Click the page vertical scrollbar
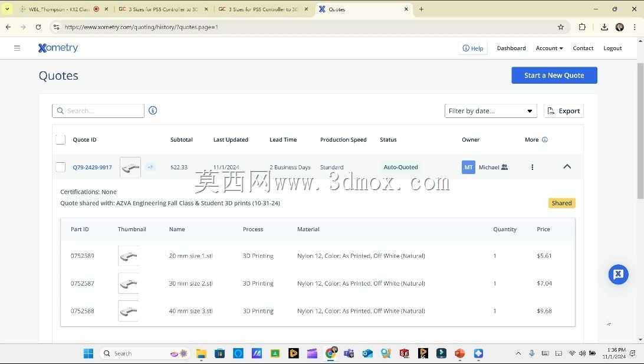The width and height of the screenshot is (644, 364). [640, 132]
